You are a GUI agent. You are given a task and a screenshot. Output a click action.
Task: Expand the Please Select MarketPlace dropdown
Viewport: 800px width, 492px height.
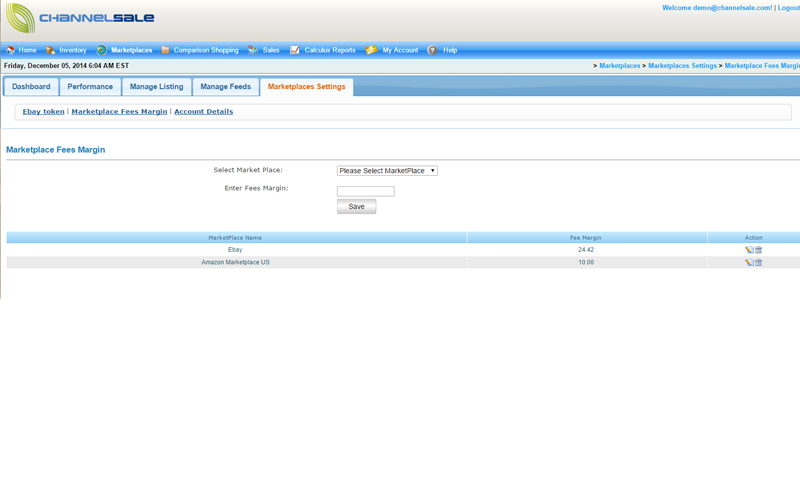coord(387,171)
